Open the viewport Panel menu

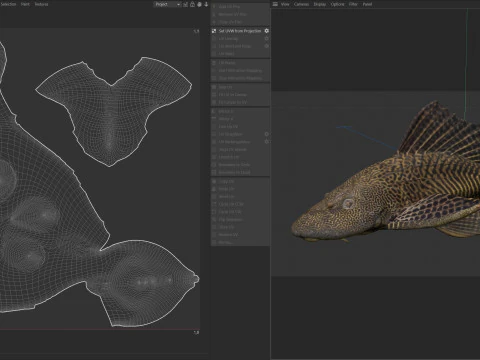pyautogui.click(x=367, y=4)
